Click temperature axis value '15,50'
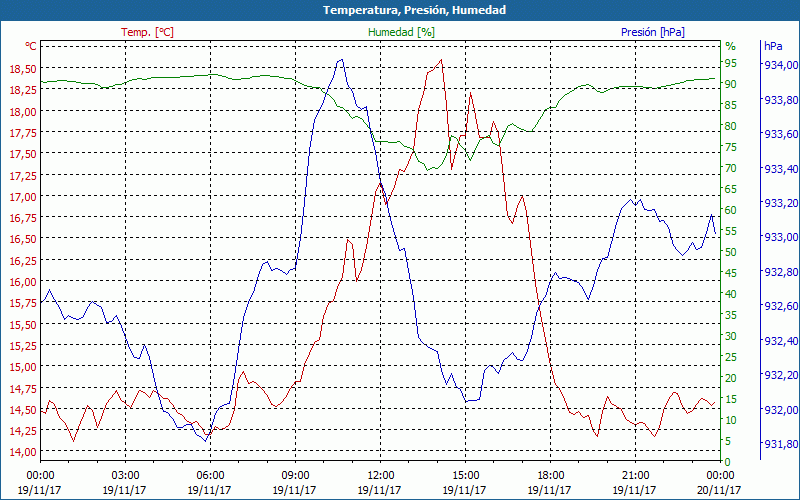The width and height of the screenshot is (800, 500). (22, 324)
